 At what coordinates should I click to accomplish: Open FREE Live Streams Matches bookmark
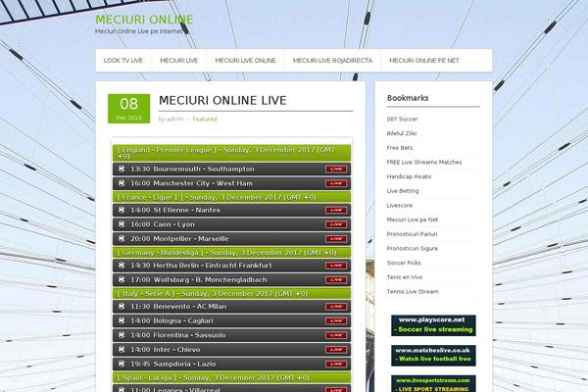[424, 162]
